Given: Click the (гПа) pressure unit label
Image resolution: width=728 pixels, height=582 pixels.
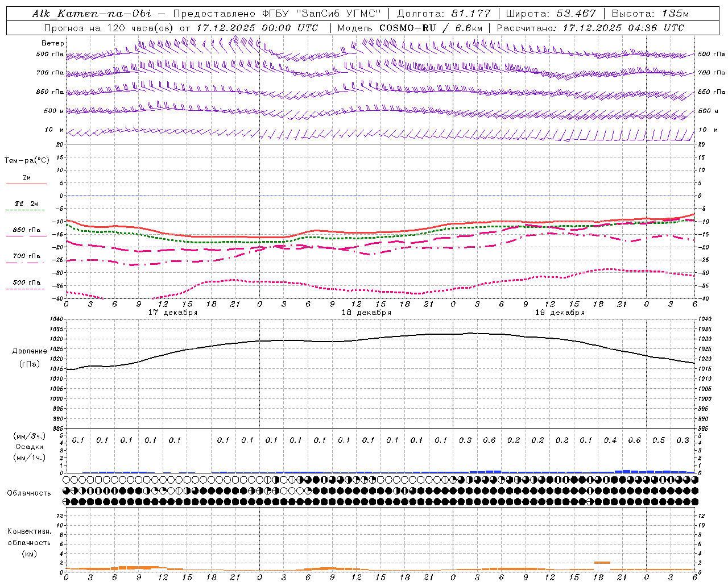Looking at the screenshot, I should click(30, 364).
